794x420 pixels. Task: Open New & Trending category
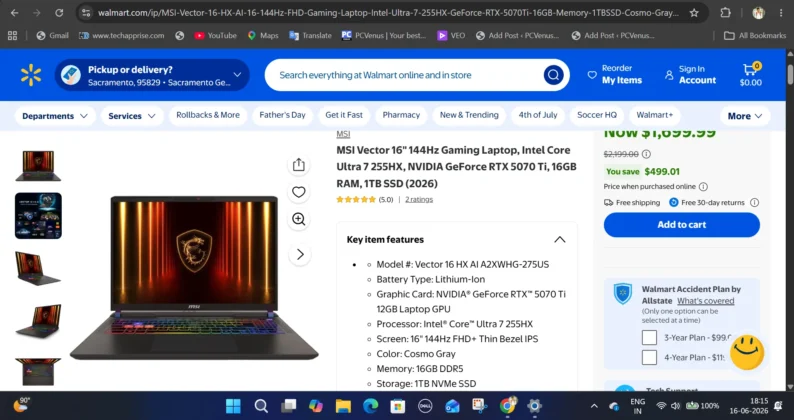[x=469, y=115]
